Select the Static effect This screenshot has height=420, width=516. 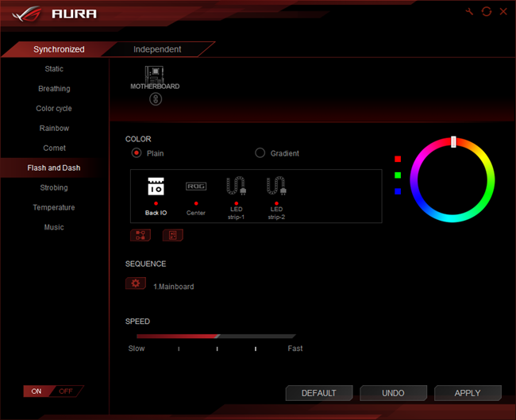coord(54,69)
